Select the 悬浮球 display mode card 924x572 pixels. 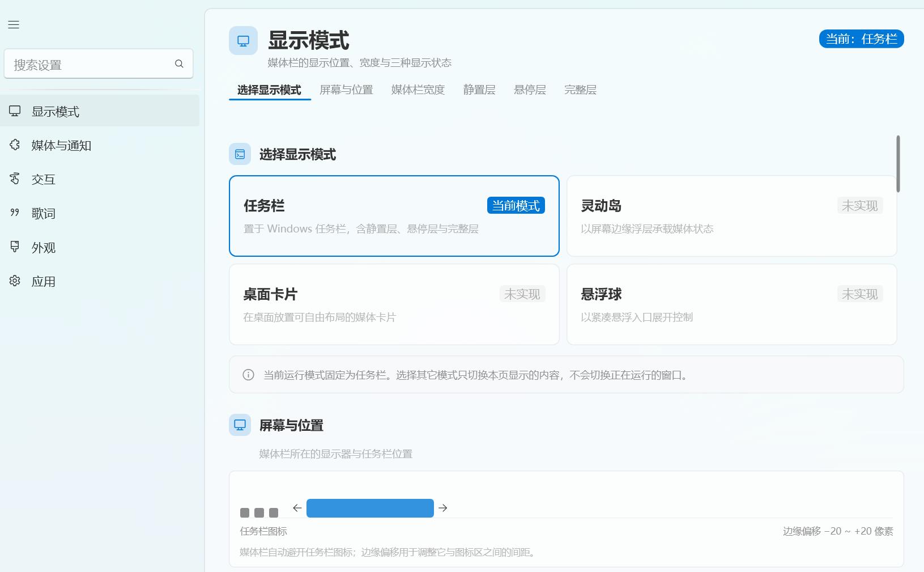tap(732, 304)
